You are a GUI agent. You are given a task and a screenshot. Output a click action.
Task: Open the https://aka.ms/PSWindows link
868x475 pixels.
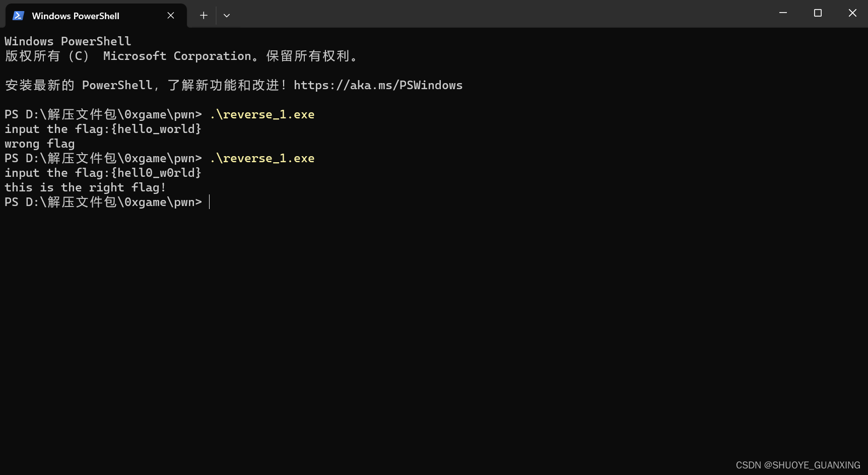[x=378, y=85]
